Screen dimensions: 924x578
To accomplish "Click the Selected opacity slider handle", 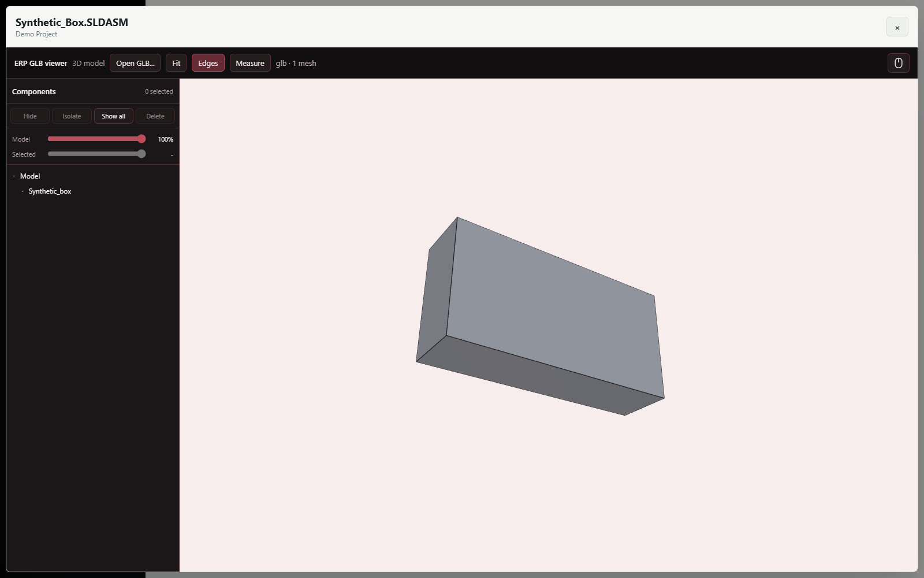I will coord(141,154).
